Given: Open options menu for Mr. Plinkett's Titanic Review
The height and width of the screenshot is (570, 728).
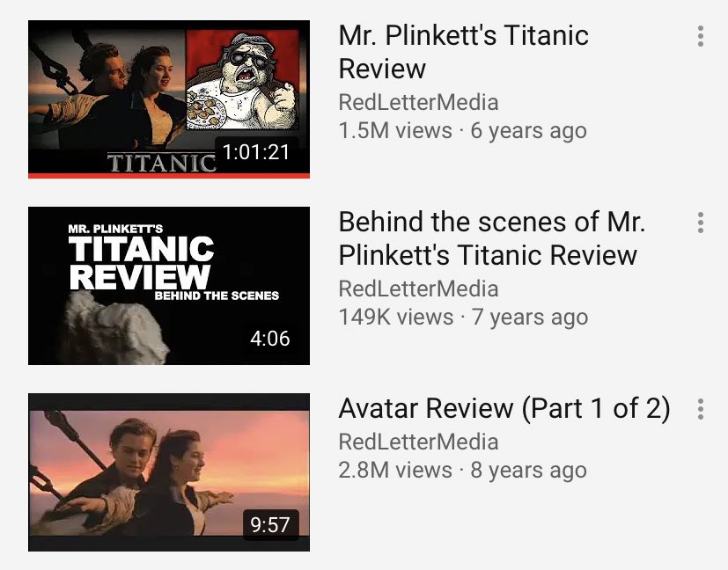Looking at the screenshot, I should pyautogui.click(x=700, y=36).
